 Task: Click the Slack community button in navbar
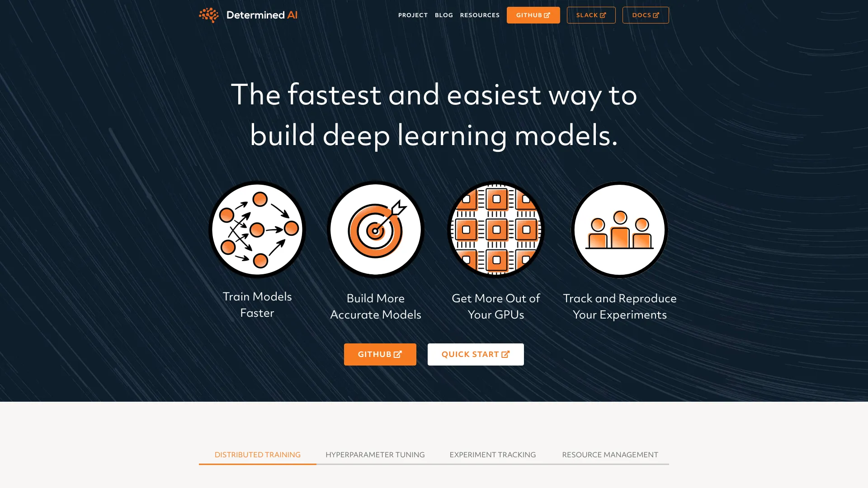coord(591,15)
